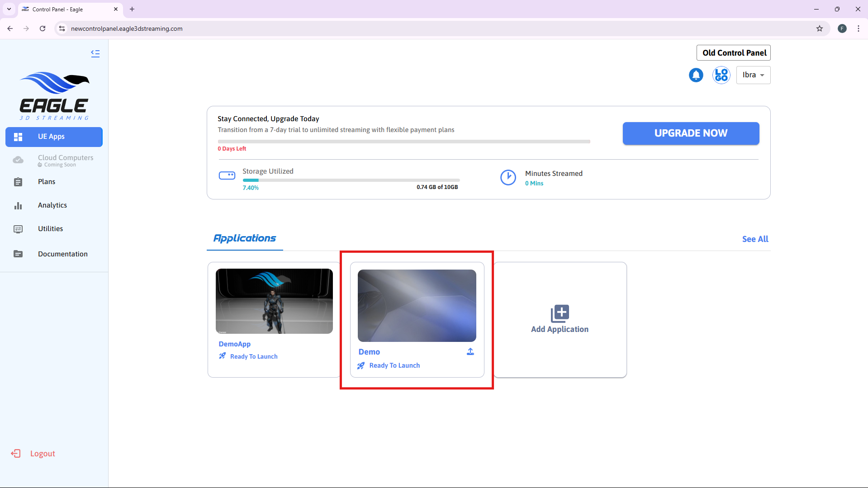Image resolution: width=868 pixels, height=488 pixels.
Task: Click the LOGO avatar icon
Action: point(721,75)
